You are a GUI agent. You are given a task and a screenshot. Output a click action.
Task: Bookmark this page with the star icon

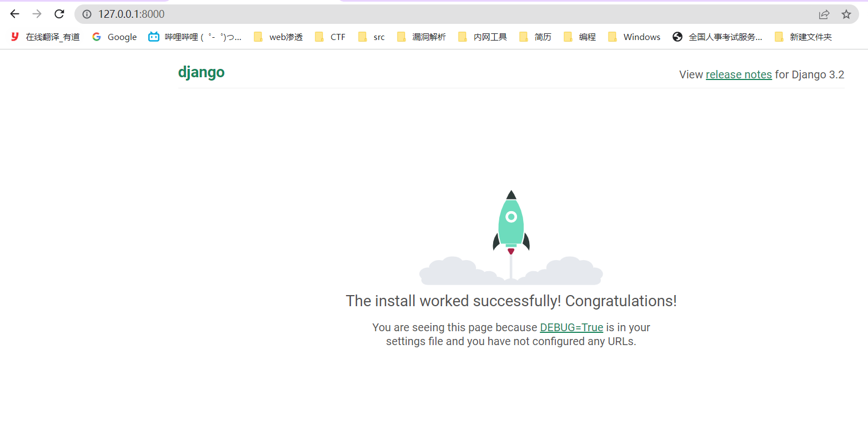click(846, 14)
